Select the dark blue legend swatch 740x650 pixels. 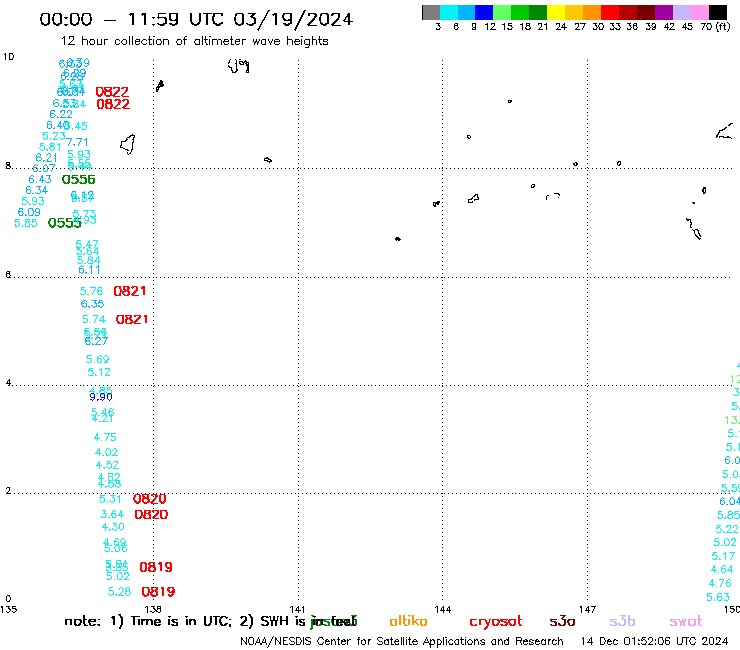pos(484,12)
